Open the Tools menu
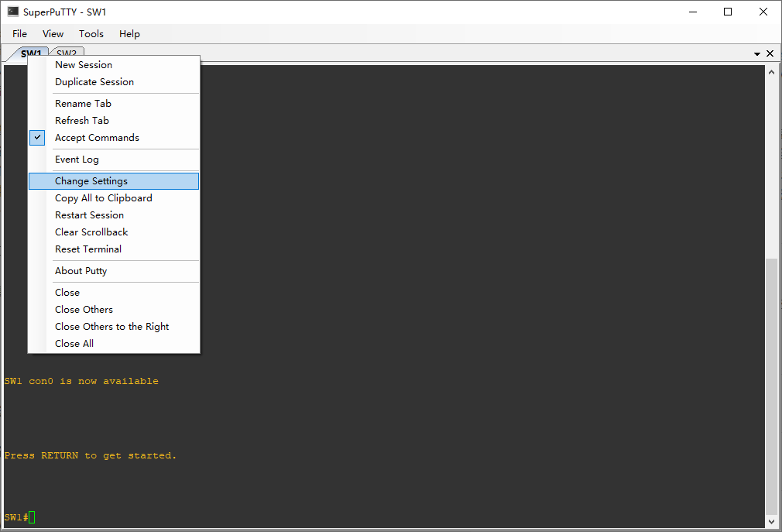Viewport: 782px width, 532px height. pos(91,34)
